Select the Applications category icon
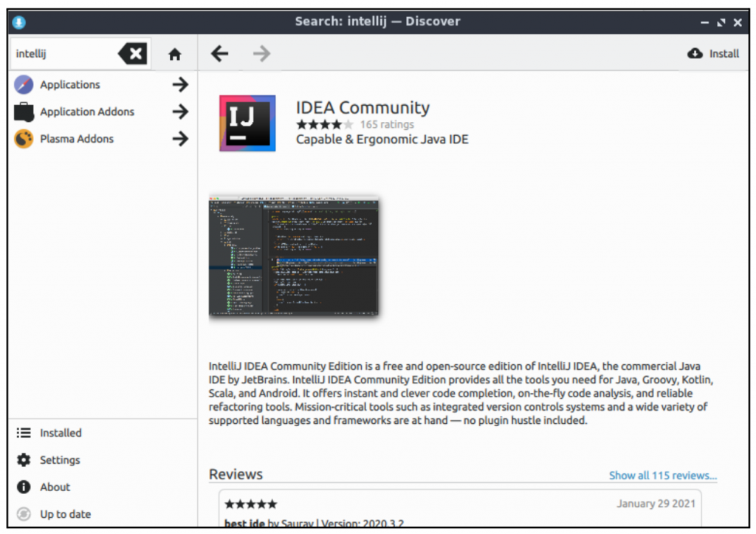Image resolution: width=756 pixels, height=534 pixels. pos(23,84)
